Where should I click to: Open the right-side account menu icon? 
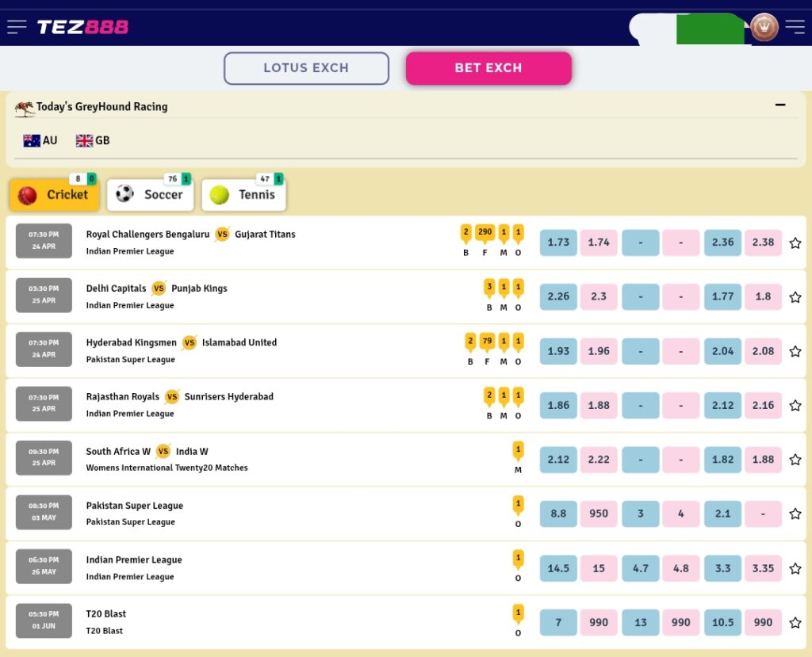(795, 27)
